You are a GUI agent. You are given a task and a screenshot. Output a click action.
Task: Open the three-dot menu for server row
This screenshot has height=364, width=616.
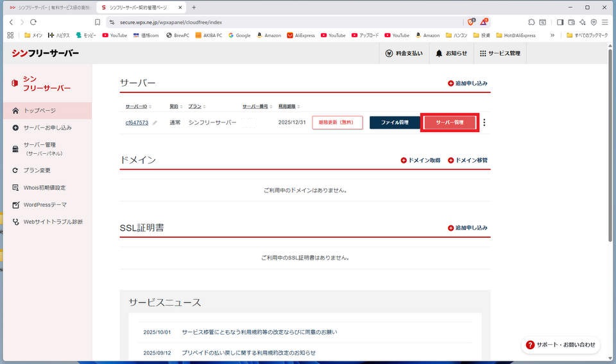tap(484, 122)
